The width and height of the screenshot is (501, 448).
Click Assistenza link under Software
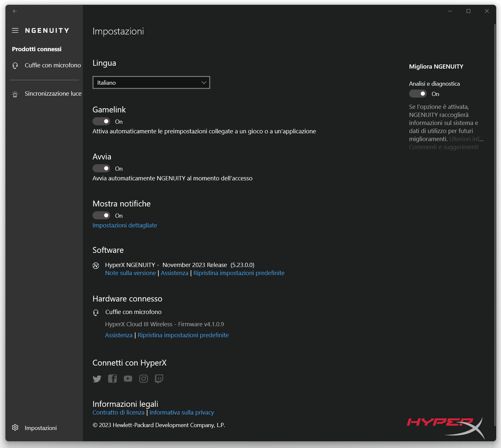174,273
